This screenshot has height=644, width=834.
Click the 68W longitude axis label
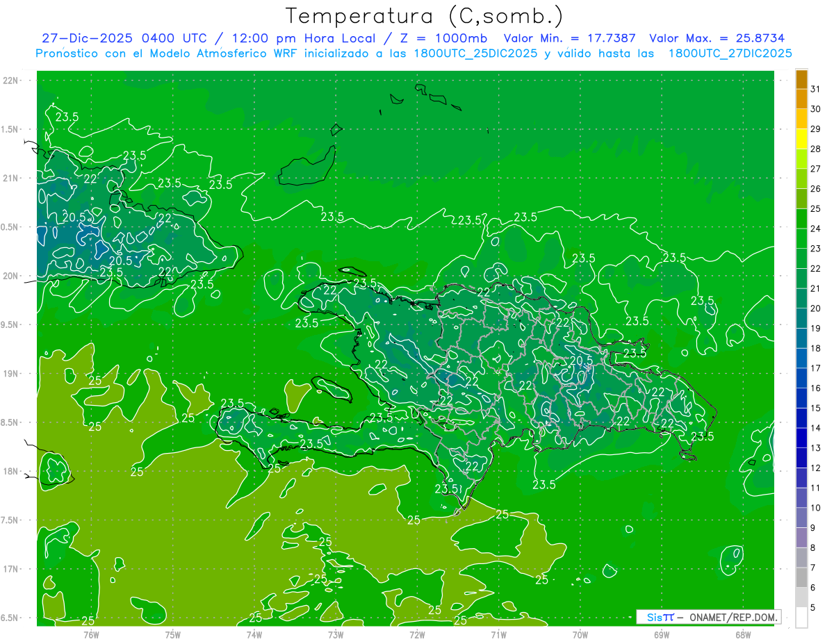[x=743, y=635]
